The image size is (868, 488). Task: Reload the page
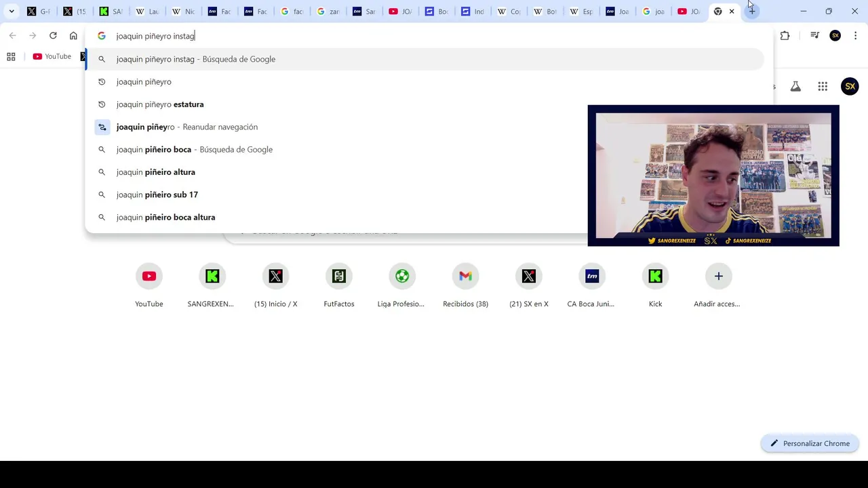pyautogui.click(x=53, y=36)
